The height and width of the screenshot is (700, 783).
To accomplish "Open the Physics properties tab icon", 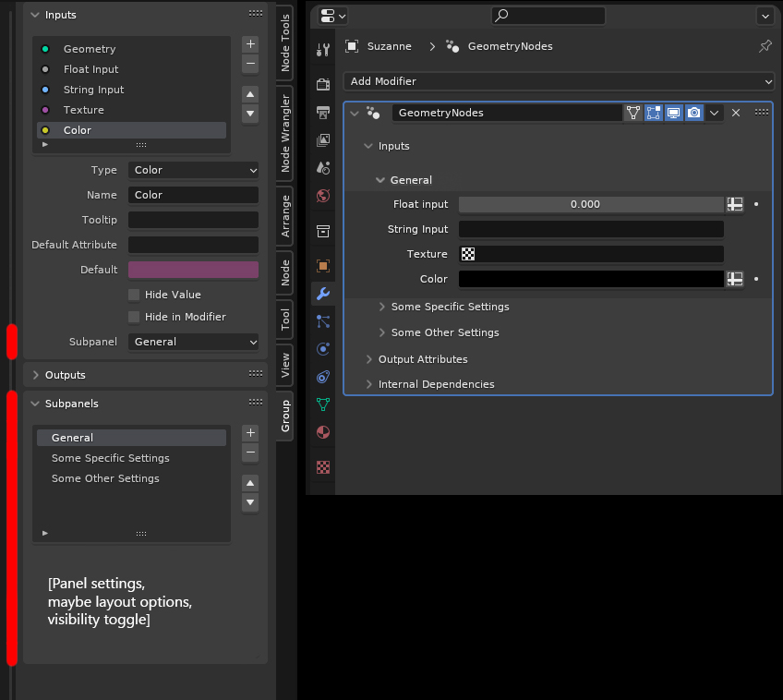I will pyautogui.click(x=323, y=348).
